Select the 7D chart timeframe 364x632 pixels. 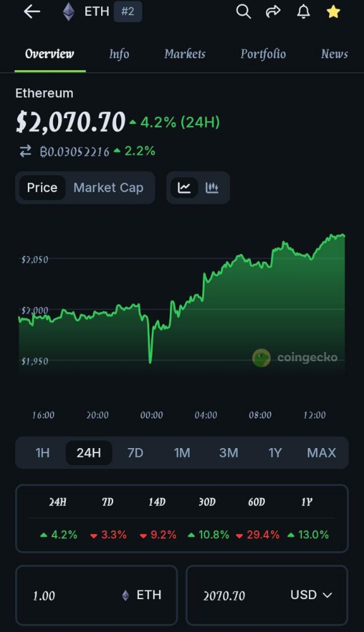pos(135,453)
